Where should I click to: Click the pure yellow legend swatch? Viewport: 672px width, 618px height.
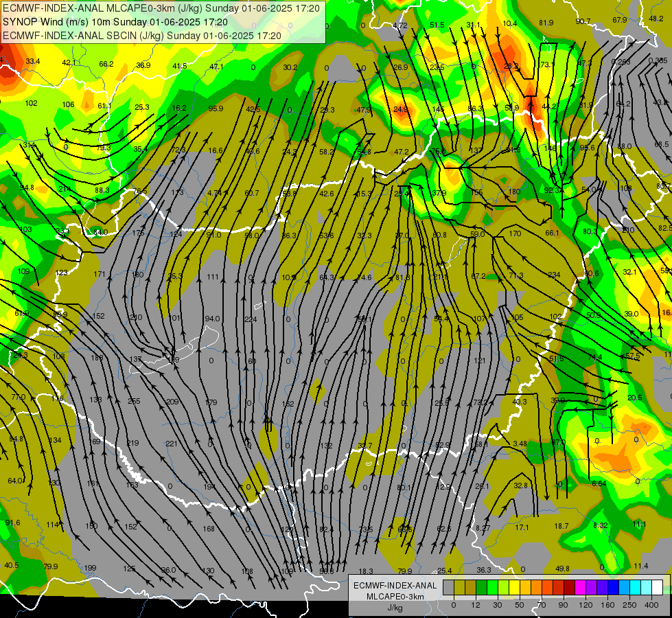515,588
